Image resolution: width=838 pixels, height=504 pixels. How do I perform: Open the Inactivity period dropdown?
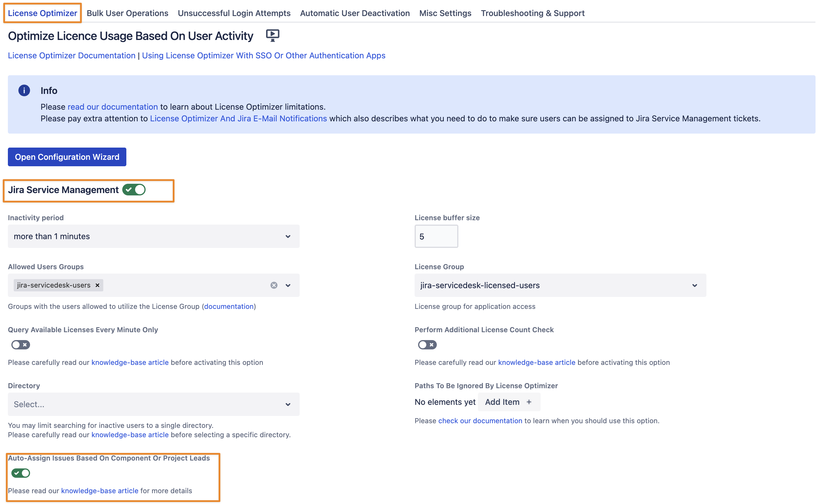coord(153,236)
